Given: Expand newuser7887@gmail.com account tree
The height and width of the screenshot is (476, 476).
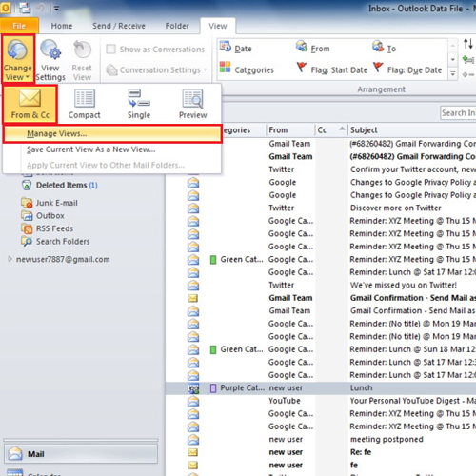Looking at the screenshot, I should point(10,259).
